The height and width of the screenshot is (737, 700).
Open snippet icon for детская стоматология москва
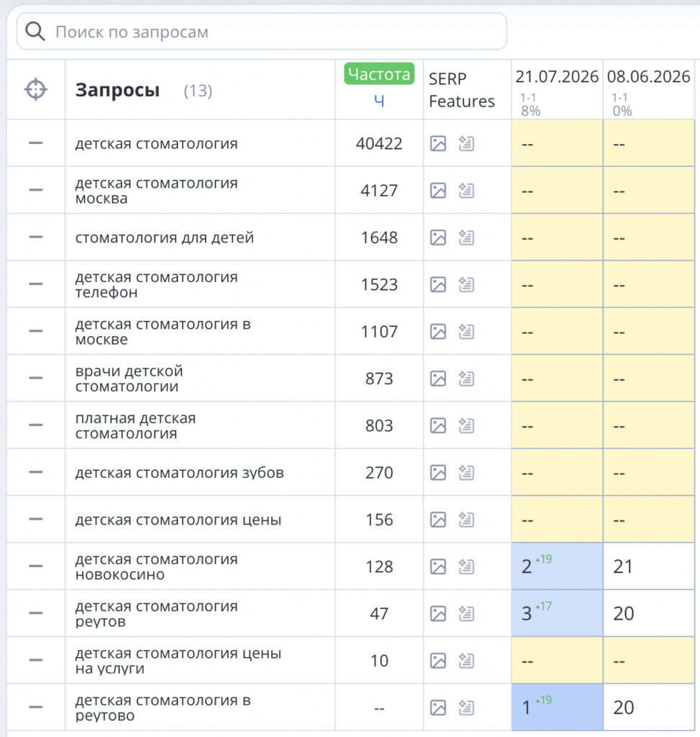tap(466, 190)
